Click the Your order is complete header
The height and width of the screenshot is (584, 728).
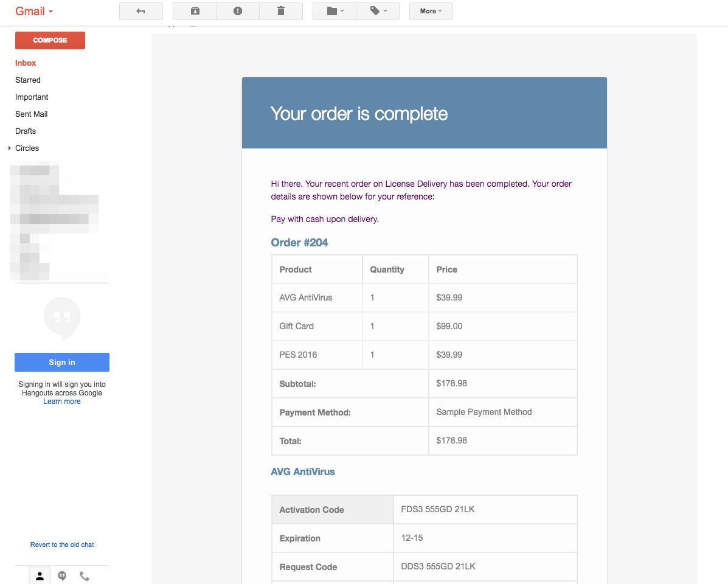click(359, 114)
